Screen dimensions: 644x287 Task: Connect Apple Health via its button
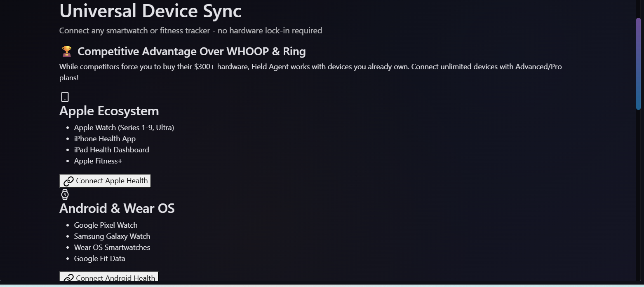point(106,181)
